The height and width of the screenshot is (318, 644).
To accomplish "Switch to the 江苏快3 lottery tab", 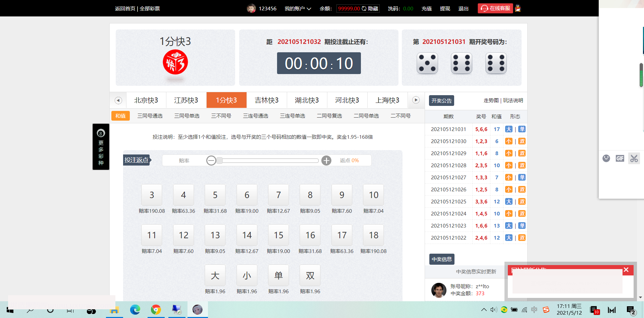I will click(x=186, y=100).
